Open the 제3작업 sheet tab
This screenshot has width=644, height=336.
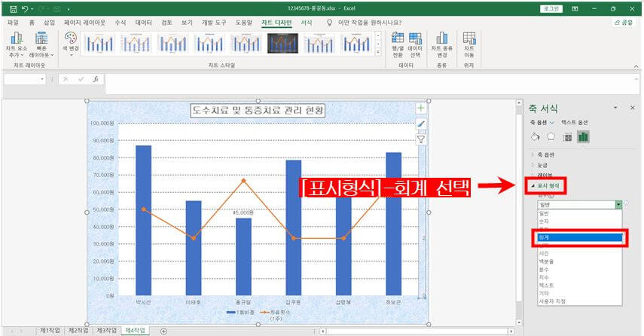click(106, 331)
